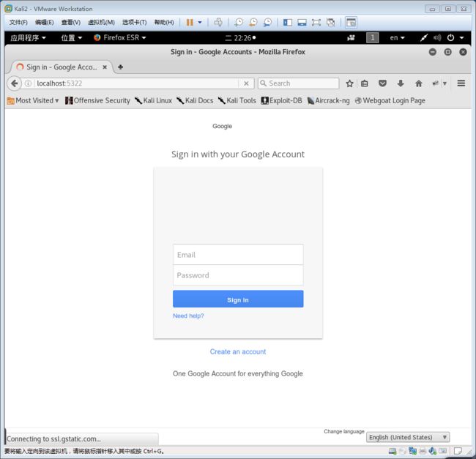The height and width of the screenshot is (459, 476).
Task: Open the 应用程序 applications menu
Action: [x=28, y=37]
